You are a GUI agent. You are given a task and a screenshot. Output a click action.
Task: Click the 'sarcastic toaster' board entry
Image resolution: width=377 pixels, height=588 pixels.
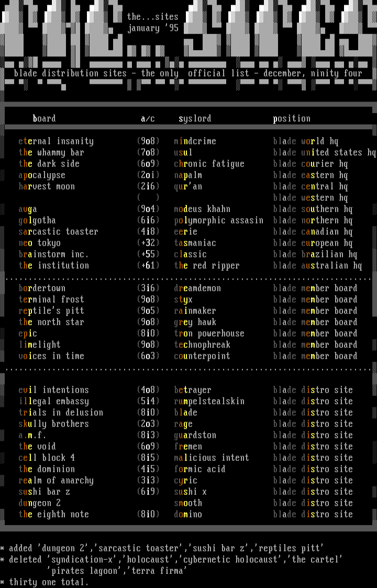click(58, 232)
